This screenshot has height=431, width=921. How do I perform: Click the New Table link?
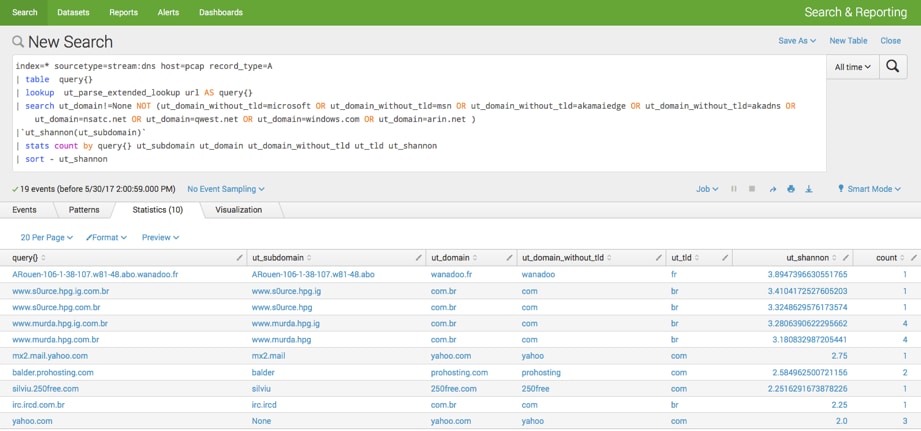click(x=848, y=41)
